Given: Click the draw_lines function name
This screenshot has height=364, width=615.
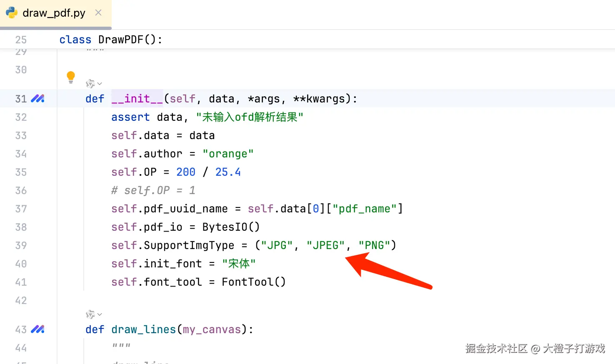Looking at the screenshot, I should (x=144, y=329).
